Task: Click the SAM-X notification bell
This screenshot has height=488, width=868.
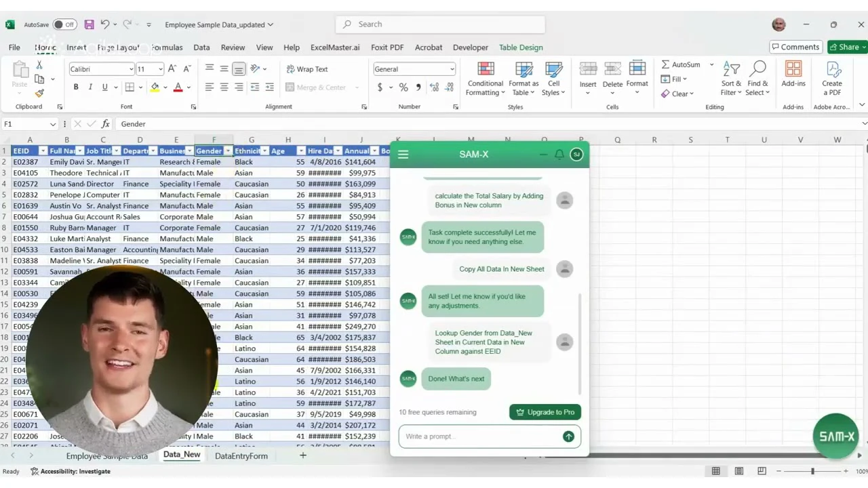Action: click(559, 155)
